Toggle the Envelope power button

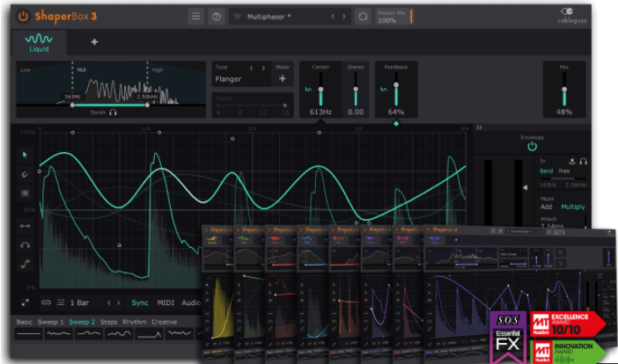(x=532, y=147)
